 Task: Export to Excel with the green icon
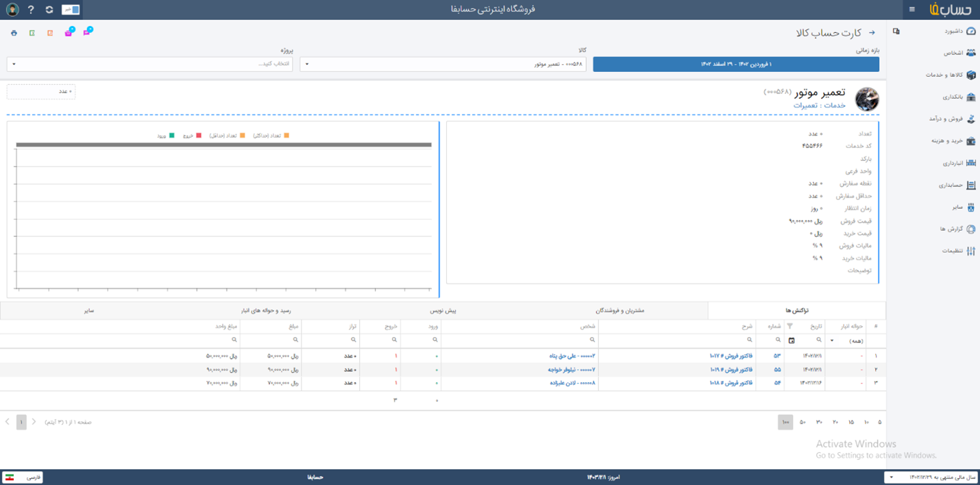tap(32, 33)
